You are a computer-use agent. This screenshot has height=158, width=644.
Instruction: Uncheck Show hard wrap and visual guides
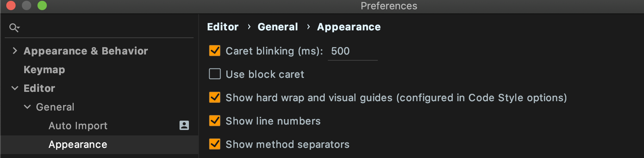click(215, 97)
